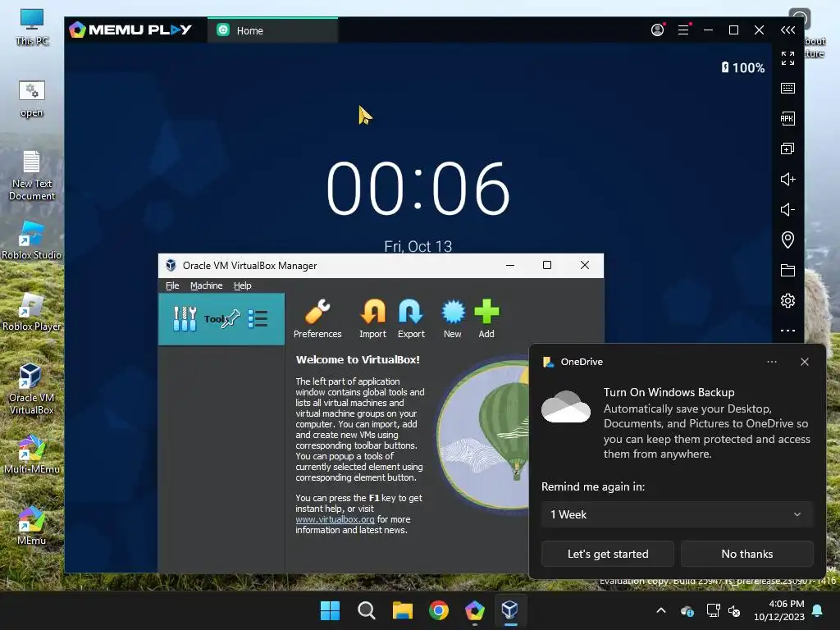Show hidden system tray icons
The height and width of the screenshot is (630, 840).
661,610
